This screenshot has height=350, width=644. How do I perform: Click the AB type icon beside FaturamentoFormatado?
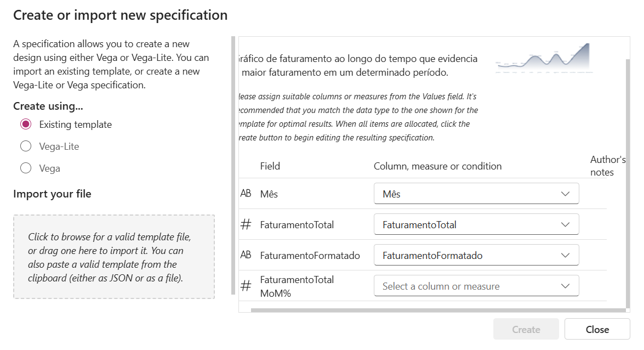[x=246, y=255]
